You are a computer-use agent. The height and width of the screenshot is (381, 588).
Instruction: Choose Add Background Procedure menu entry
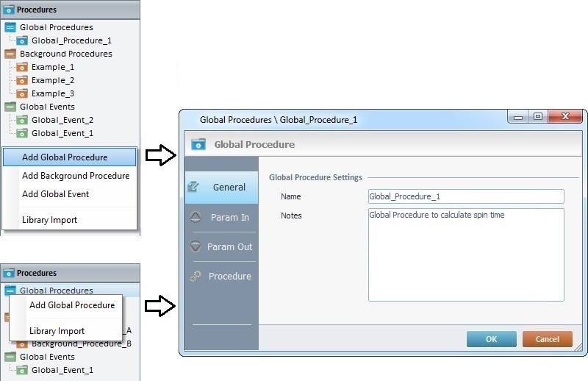76,176
